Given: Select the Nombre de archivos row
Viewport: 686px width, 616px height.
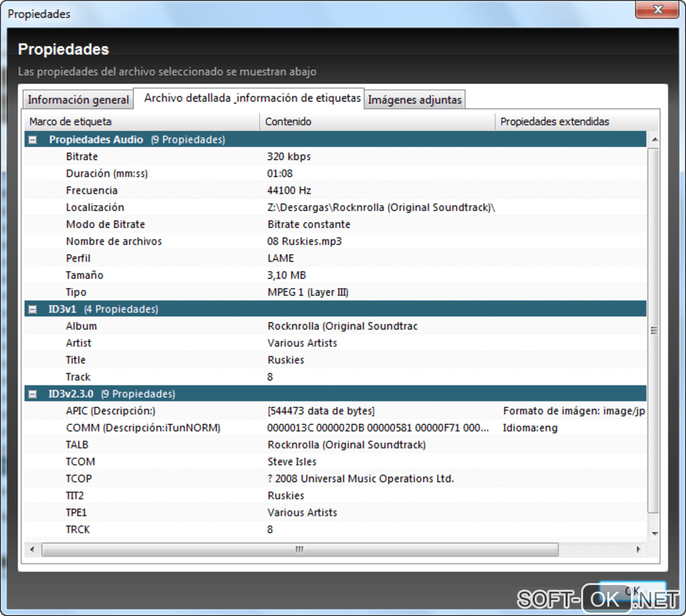Looking at the screenshot, I should click(335, 241).
